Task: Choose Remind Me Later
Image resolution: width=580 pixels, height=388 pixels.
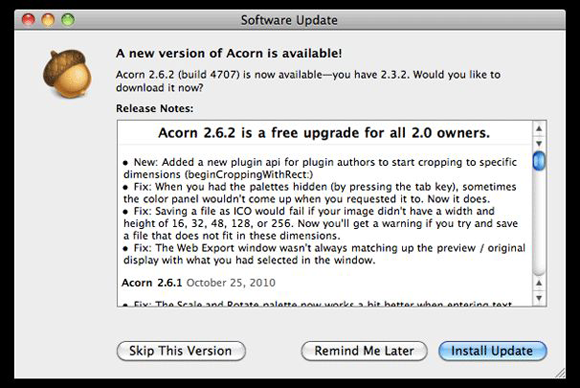Action: (x=364, y=351)
